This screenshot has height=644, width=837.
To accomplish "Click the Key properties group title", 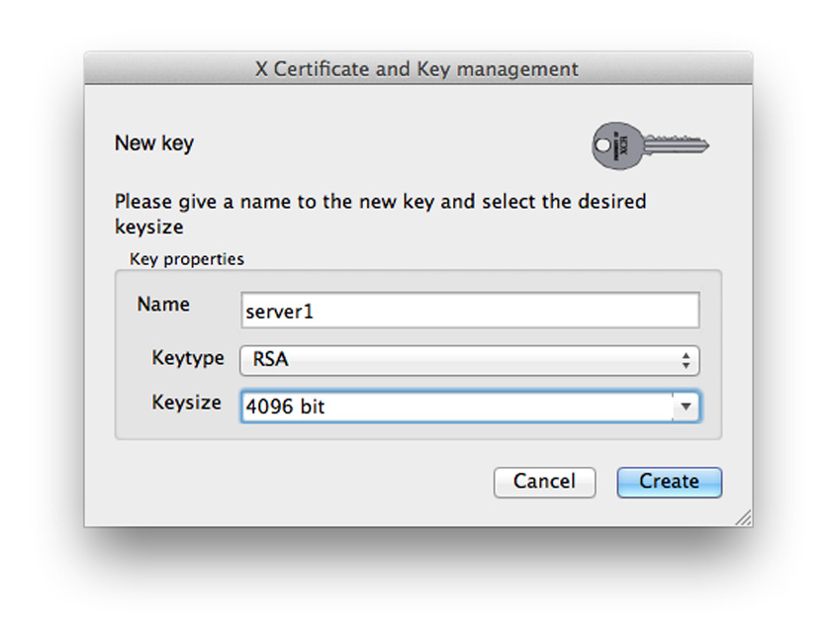I will [187, 259].
